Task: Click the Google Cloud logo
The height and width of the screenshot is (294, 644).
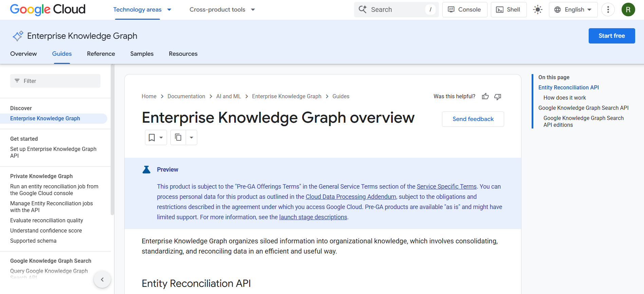Action: point(48,10)
